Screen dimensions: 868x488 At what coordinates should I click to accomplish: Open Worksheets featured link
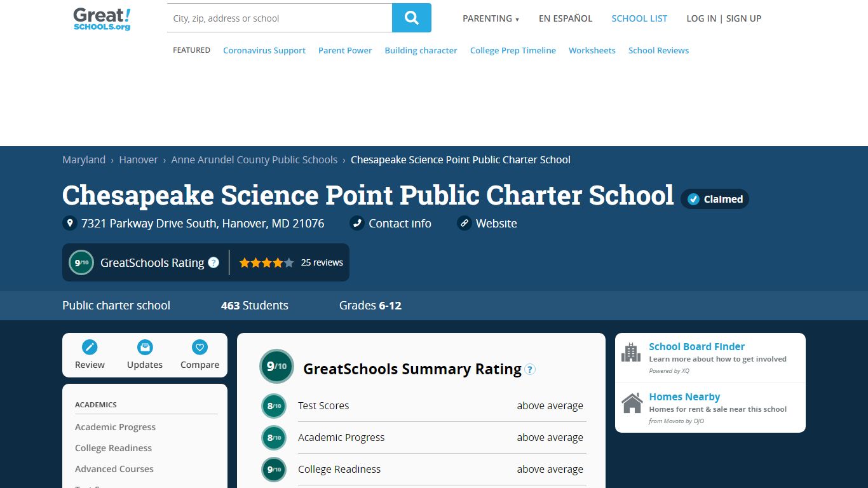[592, 50]
